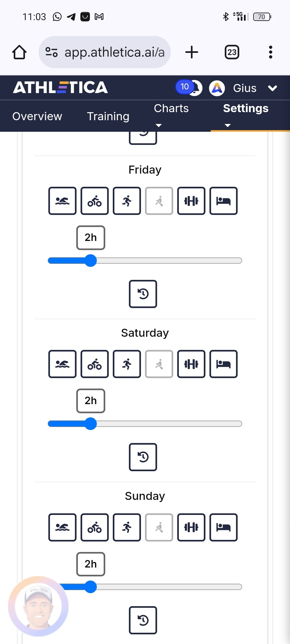Switch to the Training tab

point(108,116)
